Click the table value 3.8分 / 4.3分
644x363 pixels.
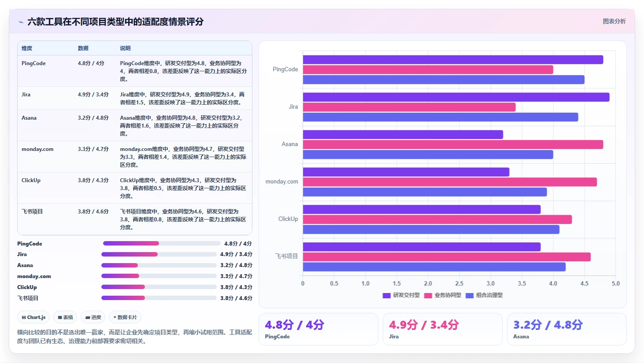[93, 180]
